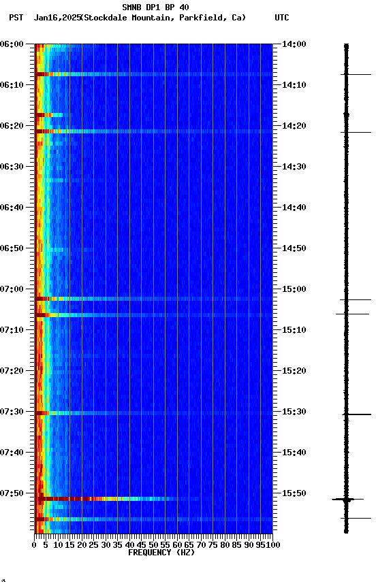Click the 07:50 PST time label
The width and height of the screenshot is (376, 588).
pos(12,493)
